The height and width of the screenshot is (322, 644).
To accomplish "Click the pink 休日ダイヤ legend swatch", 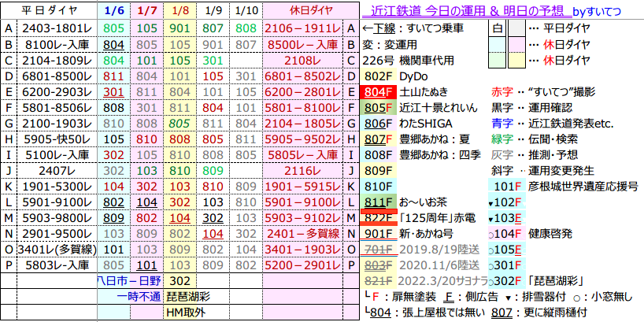I will 517,45.
